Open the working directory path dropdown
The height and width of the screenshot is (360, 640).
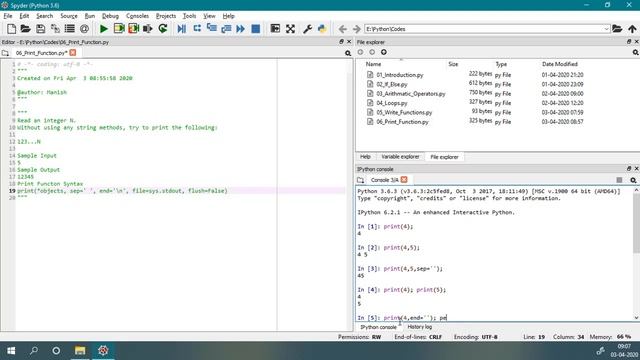pyautogui.click(x=606, y=29)
